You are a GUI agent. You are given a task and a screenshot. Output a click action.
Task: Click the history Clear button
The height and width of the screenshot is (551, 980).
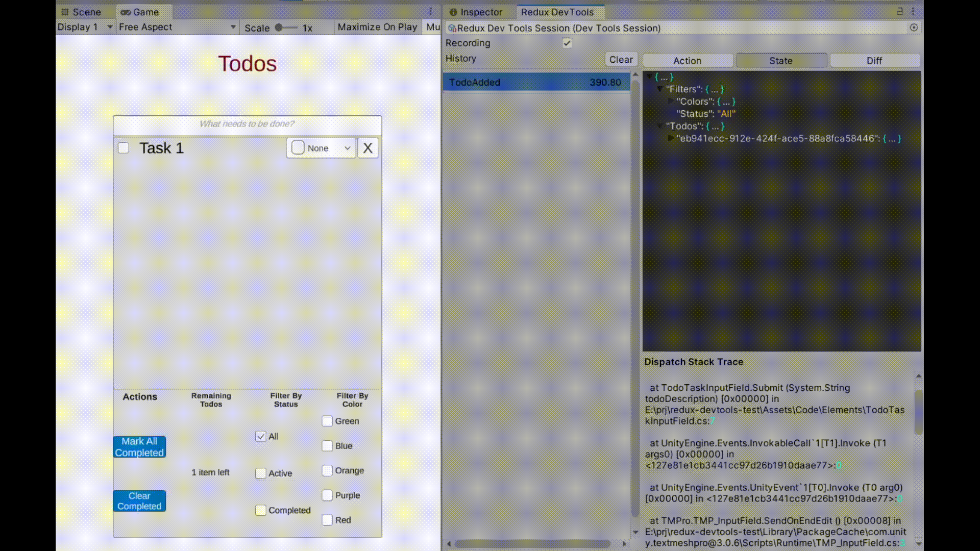(621, 60)
